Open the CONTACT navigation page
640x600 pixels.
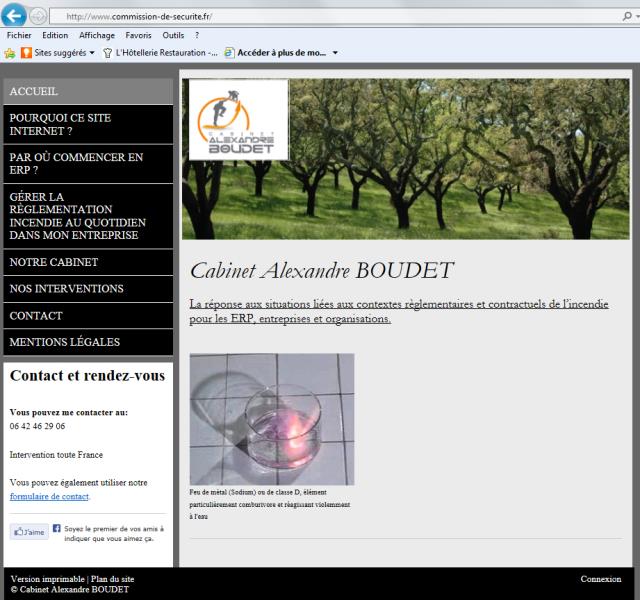tap(88, 316)
